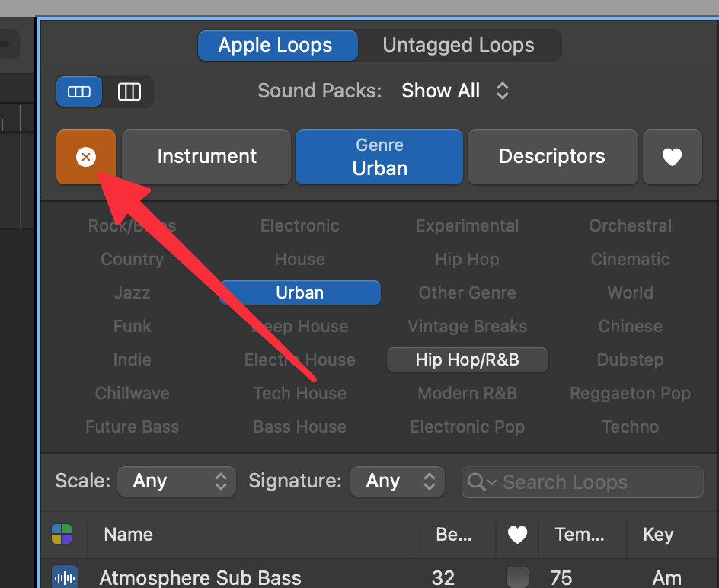Select the Hip Hop/R&B genre tag
The width and height of the screenshot is (719, 588).
tap(467, 360)
